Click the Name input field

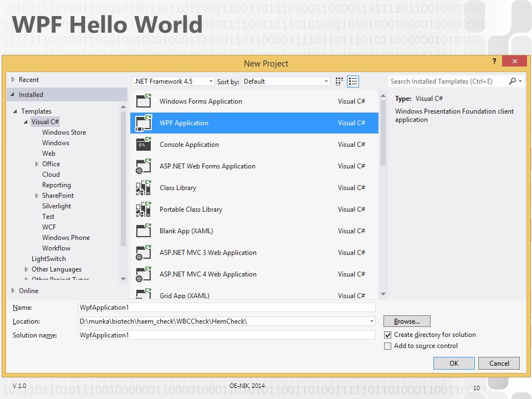(x=227, y=308)
